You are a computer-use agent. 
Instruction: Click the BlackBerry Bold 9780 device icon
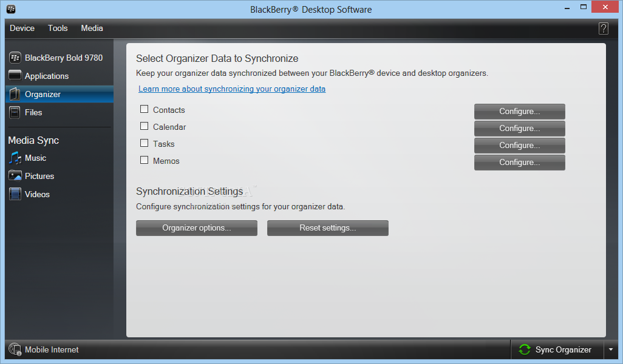click(x=15, y=58)
